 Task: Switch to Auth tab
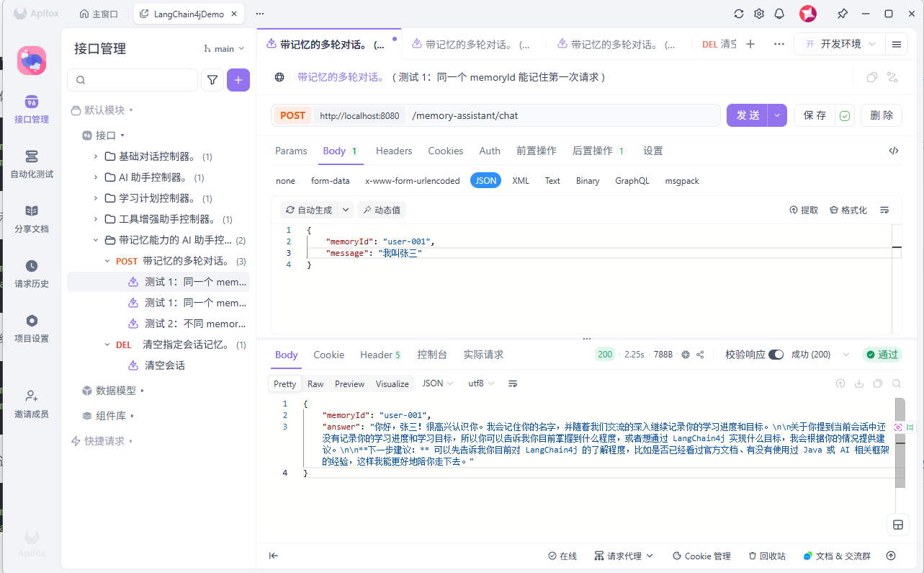(x=490, y=151)
